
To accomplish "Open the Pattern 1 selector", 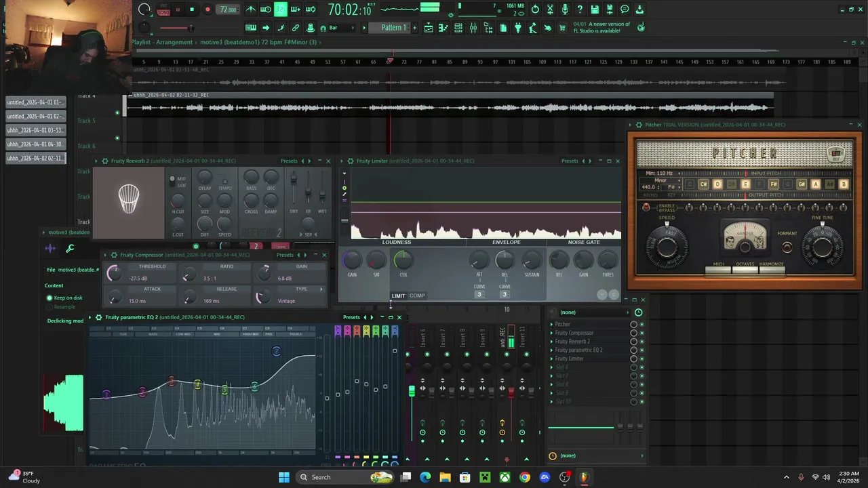I will click(x=390, y=28).
